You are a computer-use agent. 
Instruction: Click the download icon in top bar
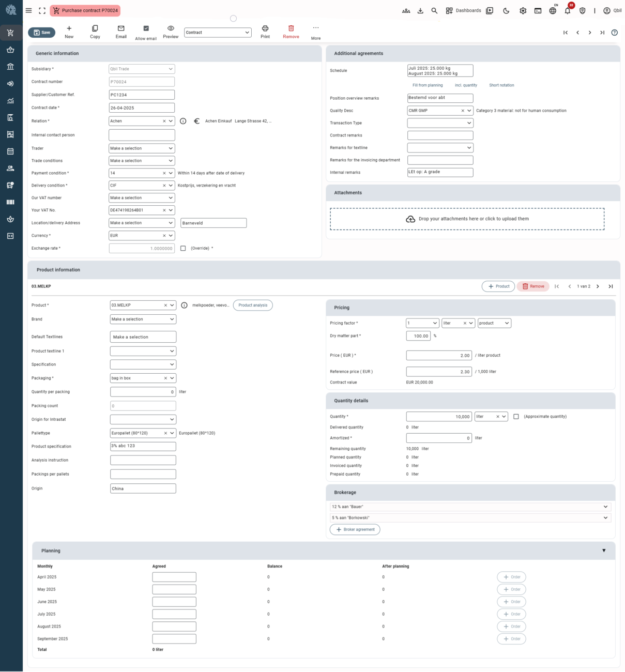(x=420, y=10)
